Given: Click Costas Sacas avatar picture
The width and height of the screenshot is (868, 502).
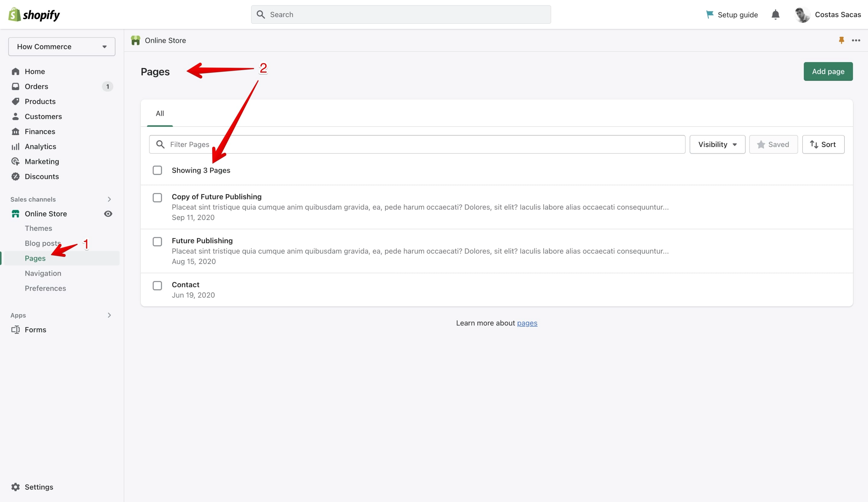Looking at the screenshot, I should point(802,15).
